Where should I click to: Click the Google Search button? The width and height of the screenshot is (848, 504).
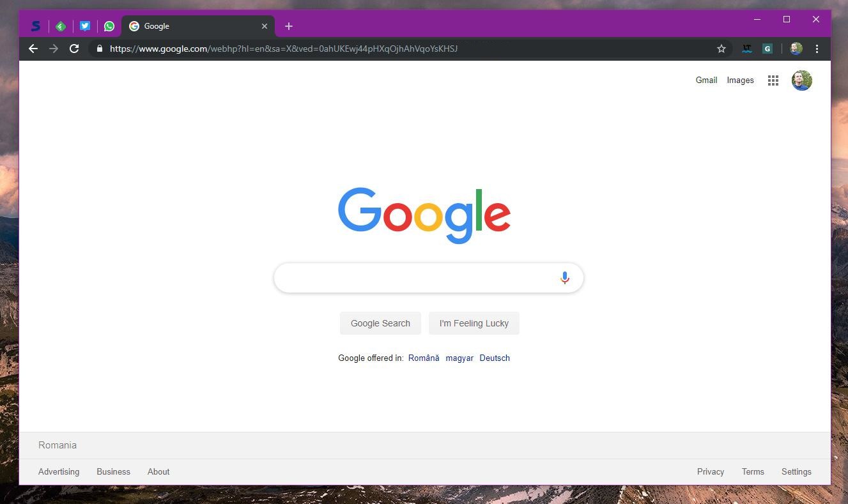click(380, 323)
